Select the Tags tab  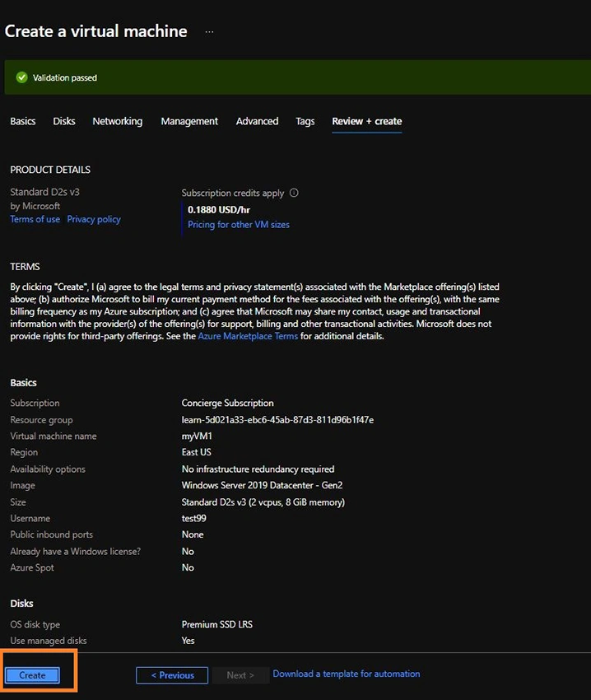click(305, 121)
